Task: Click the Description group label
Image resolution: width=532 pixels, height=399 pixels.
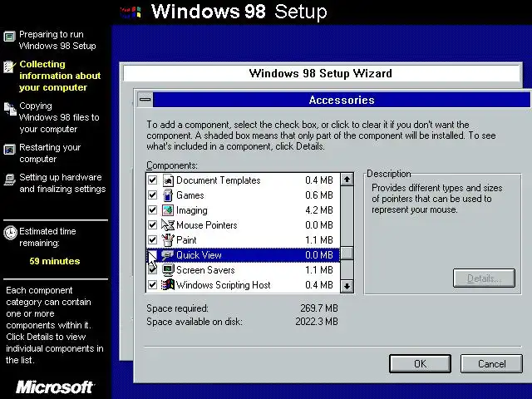Action: coord(388,174)
